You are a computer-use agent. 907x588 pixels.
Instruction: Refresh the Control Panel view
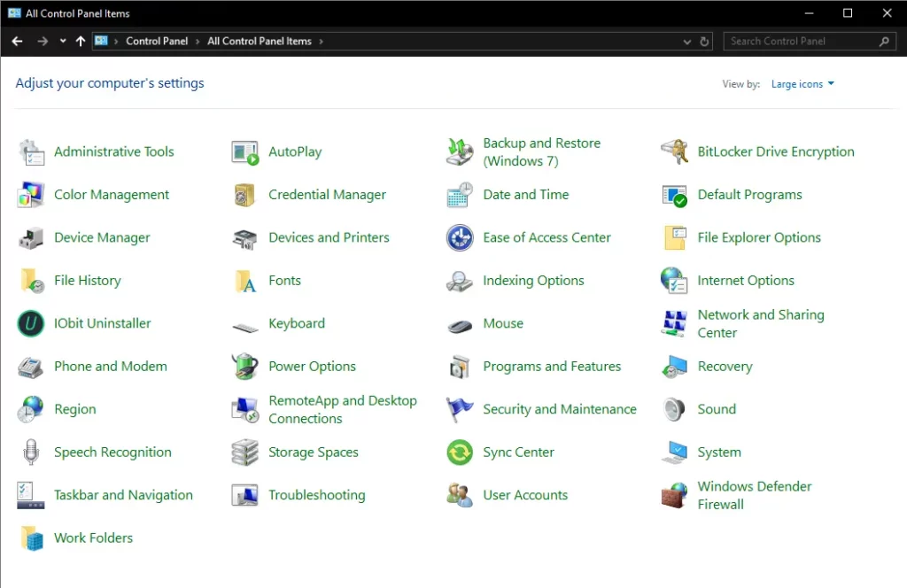click(x=704, y=42)
